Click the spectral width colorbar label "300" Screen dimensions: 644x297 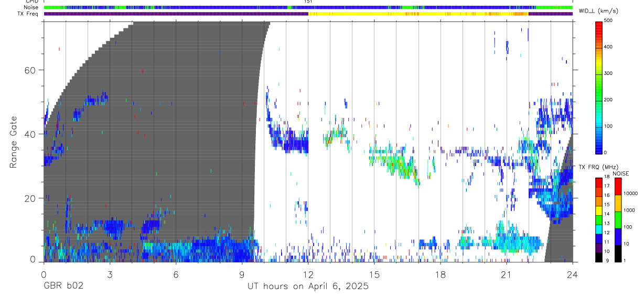pos(609,73)
